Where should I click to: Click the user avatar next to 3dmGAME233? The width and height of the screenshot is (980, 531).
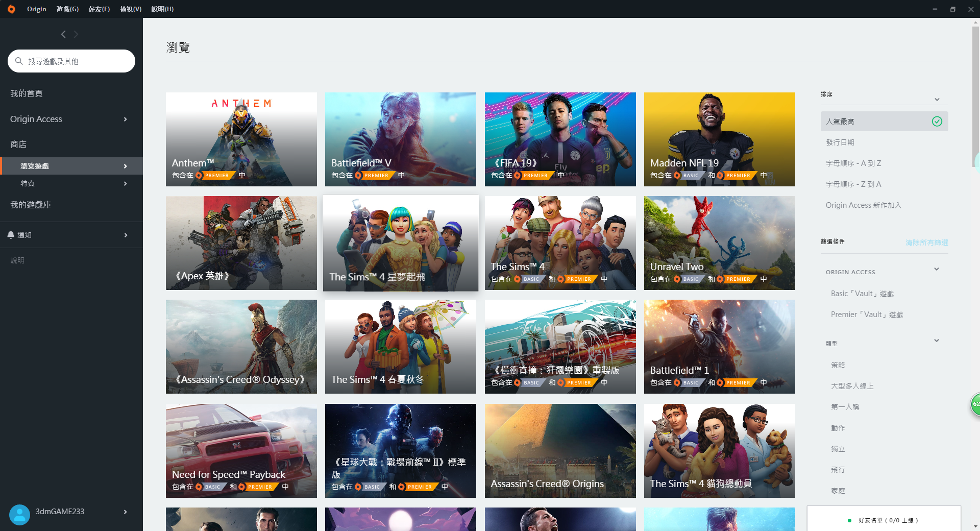click(19, 514)
